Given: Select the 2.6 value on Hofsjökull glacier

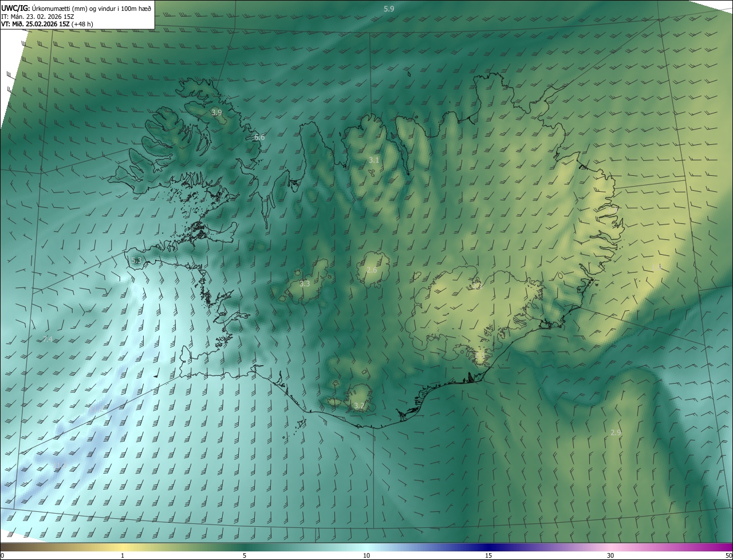Looking at the screenshot, I should [372, 270].
